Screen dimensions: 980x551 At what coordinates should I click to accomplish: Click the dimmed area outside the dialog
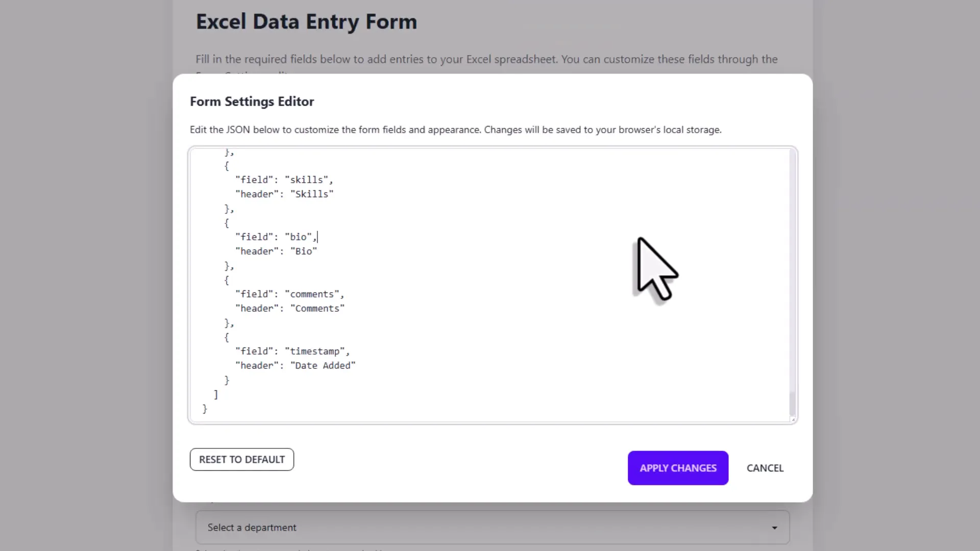coord(82,275)
